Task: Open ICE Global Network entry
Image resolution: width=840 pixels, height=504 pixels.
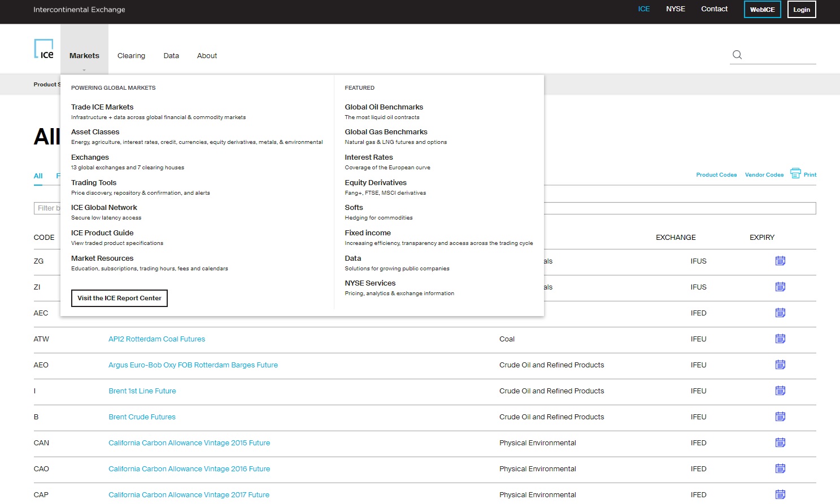Action: (x=104, y=207)
